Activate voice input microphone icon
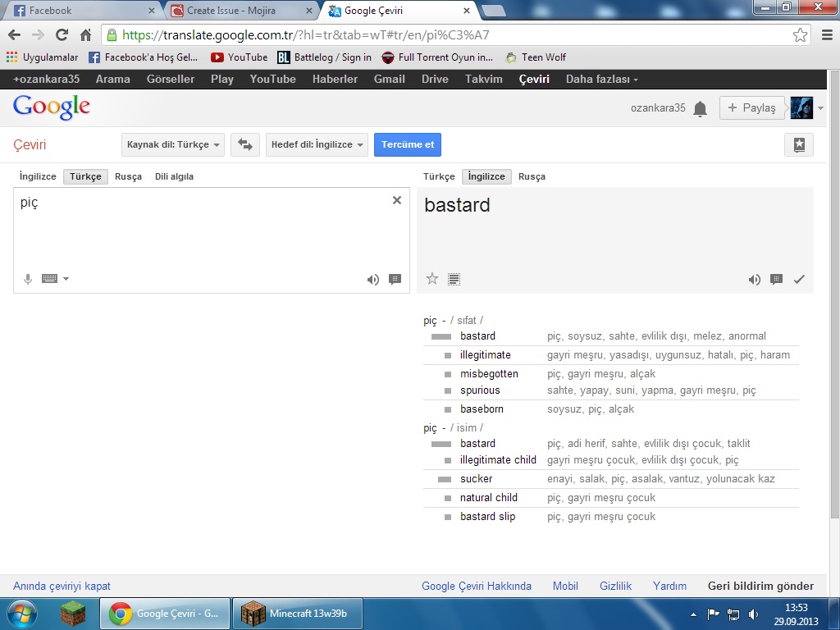This screenshot has width=840, height=630. point(28,279)
